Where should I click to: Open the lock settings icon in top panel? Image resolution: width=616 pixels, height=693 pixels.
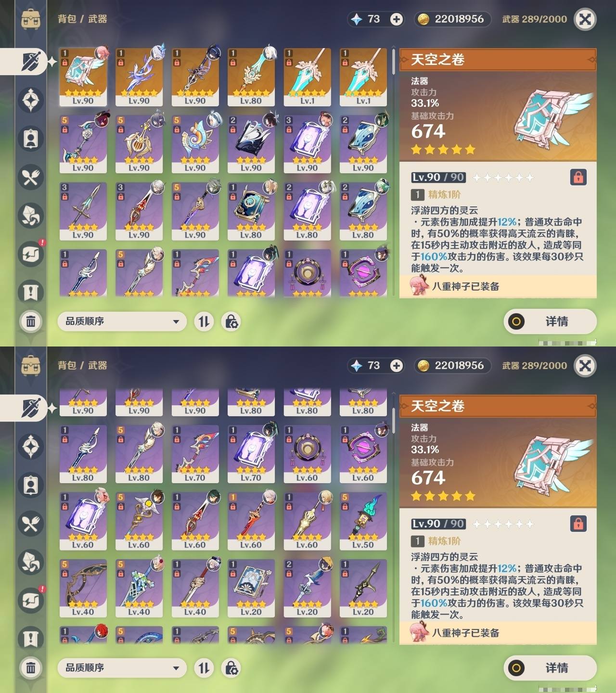(231, 321)
